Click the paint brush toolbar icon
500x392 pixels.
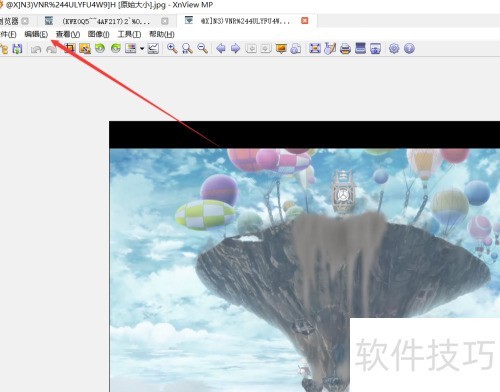330,48
